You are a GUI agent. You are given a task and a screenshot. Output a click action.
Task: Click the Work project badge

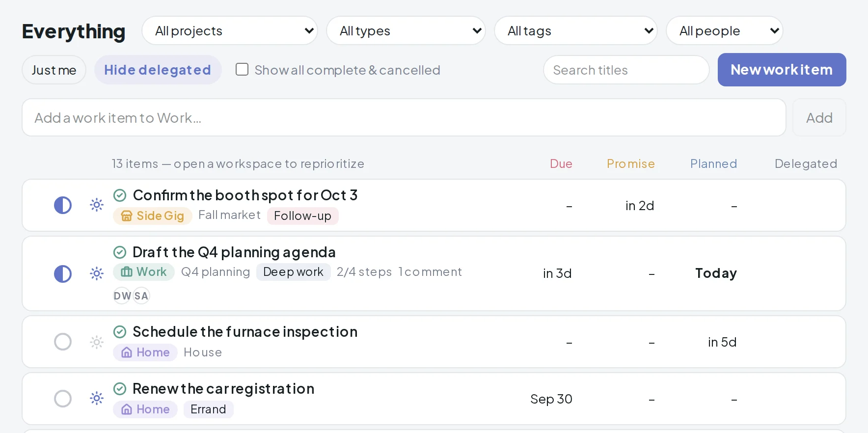click(x=144, y=272)
